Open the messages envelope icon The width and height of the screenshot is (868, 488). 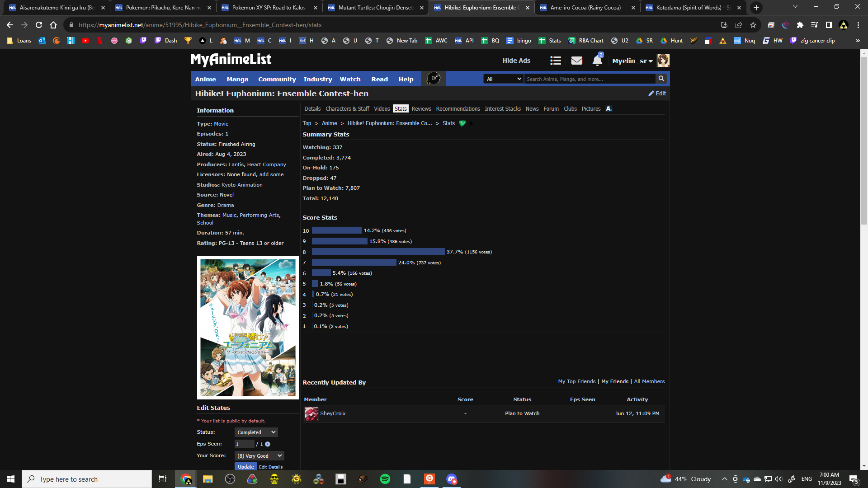click(576, 61)
